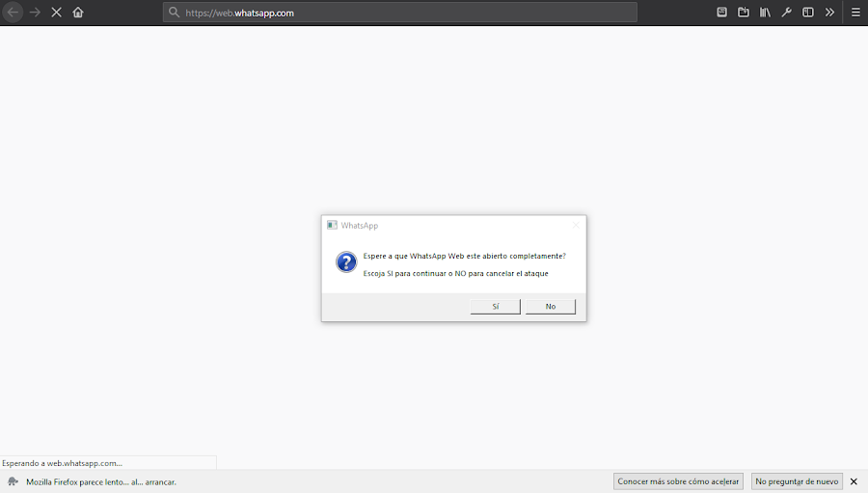868x493 pixels.
Task: Click 'Mozilla Firefox parece lento' message
Action: coord(101,482)
